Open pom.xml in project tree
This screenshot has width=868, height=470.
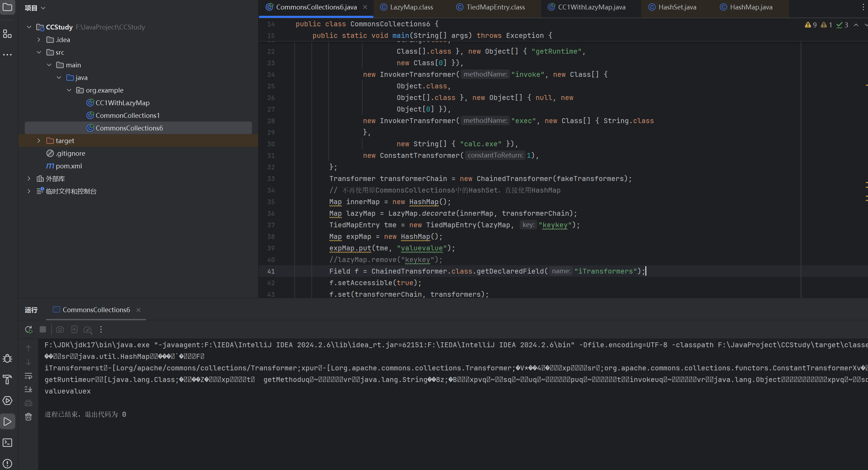click(x=69, y=166)
